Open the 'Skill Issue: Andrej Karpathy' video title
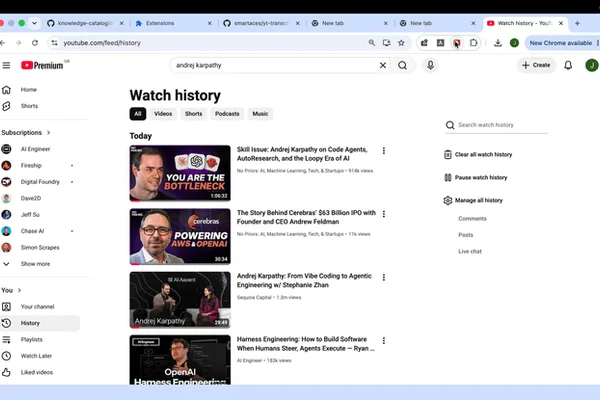Viewport: 600px width, 400px height. point(302,154)
